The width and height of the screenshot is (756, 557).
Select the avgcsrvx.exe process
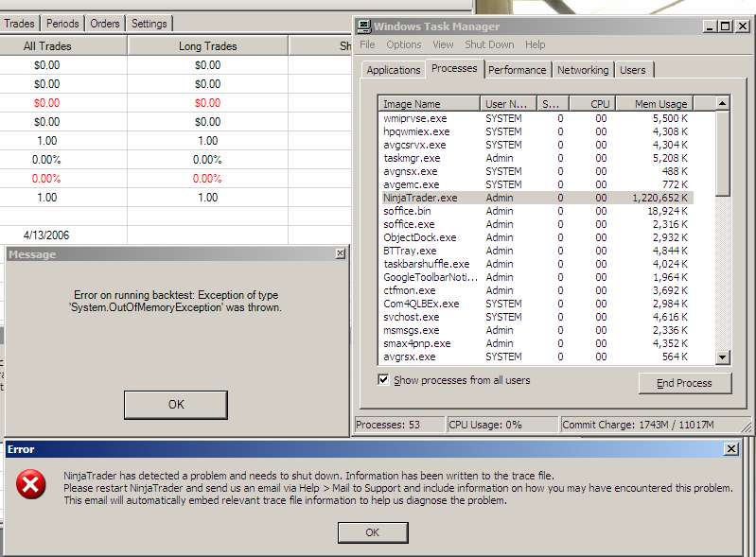[536, 145]
